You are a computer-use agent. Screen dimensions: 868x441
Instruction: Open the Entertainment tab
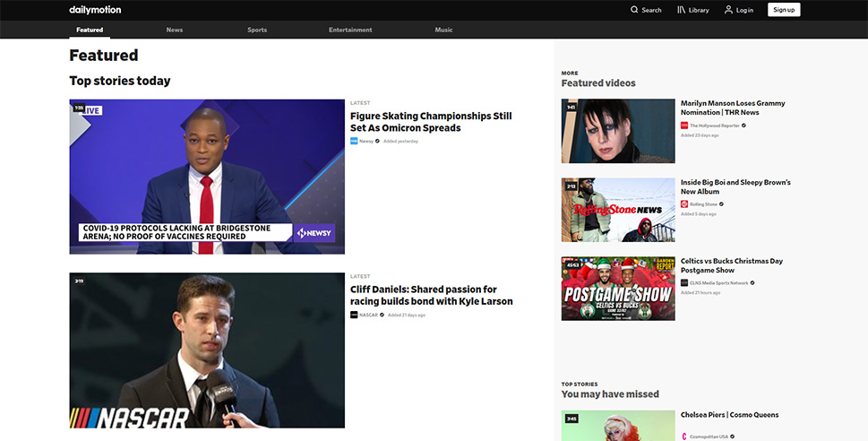pos(350,30)
